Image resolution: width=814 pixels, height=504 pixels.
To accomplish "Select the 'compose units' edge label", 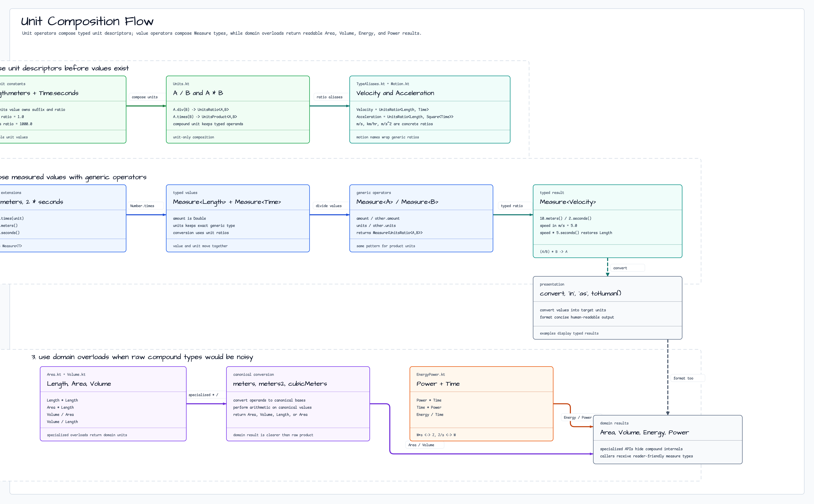I will pyautogui.click(x=144, y=97).
